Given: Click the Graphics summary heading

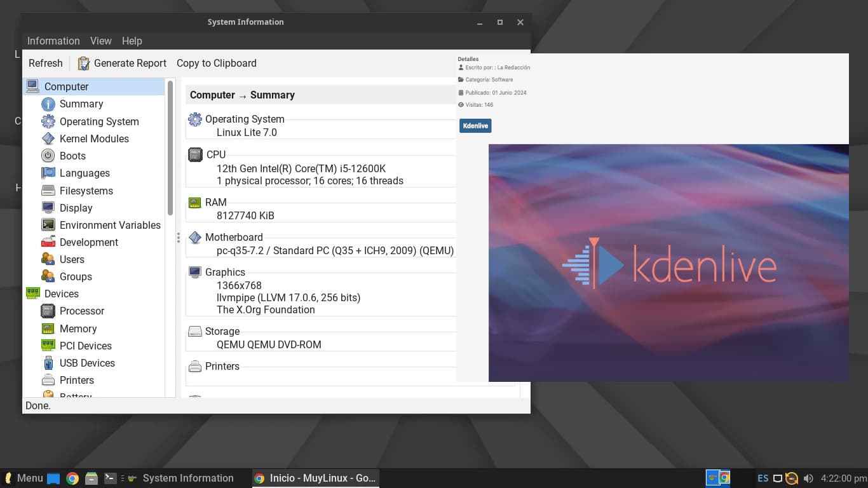Looking at the screenshot, I should point(225,272).
